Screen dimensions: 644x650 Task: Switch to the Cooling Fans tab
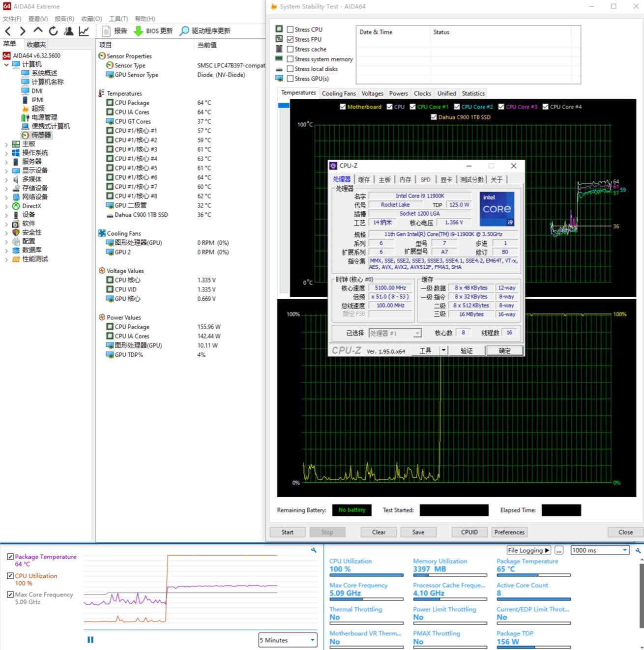tap(339, 93)
